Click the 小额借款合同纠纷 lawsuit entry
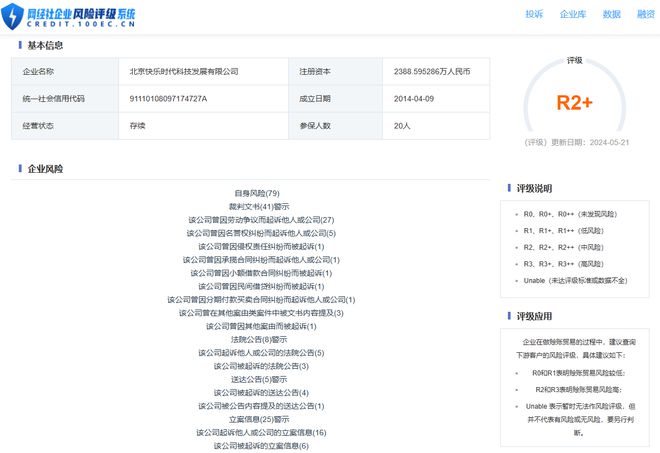Screen dimensions: 660x453 pos(260,272)
